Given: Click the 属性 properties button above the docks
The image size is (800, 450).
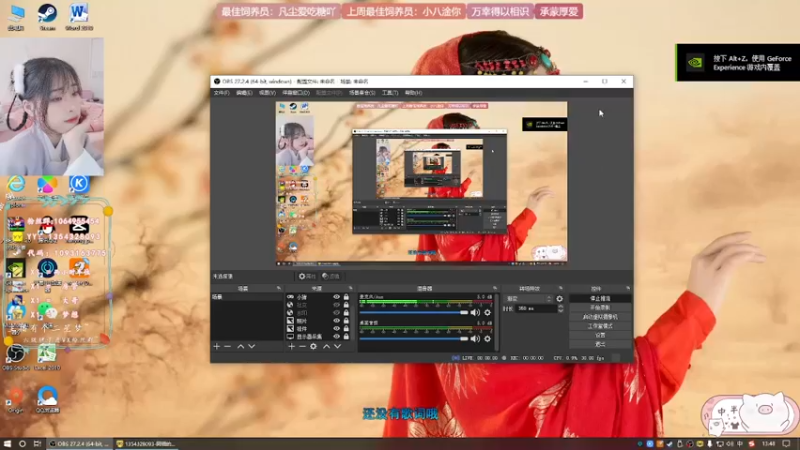Looking at the screenshot, I should point(307,276).
